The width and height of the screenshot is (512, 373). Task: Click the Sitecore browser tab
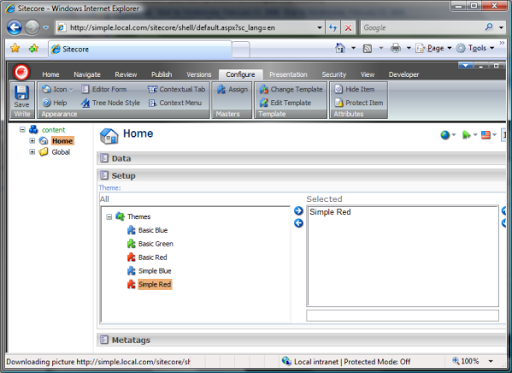[140, 49]
